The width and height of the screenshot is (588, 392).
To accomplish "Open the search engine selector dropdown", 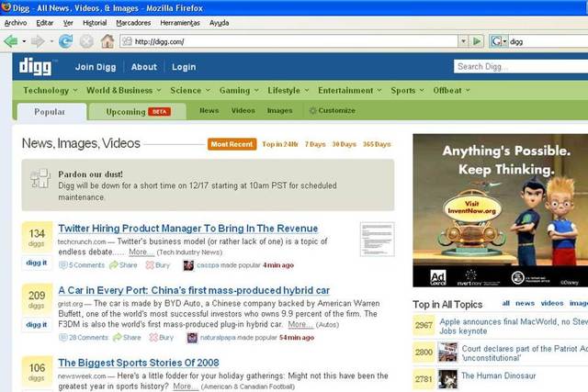I will click(x=504, y=41).
